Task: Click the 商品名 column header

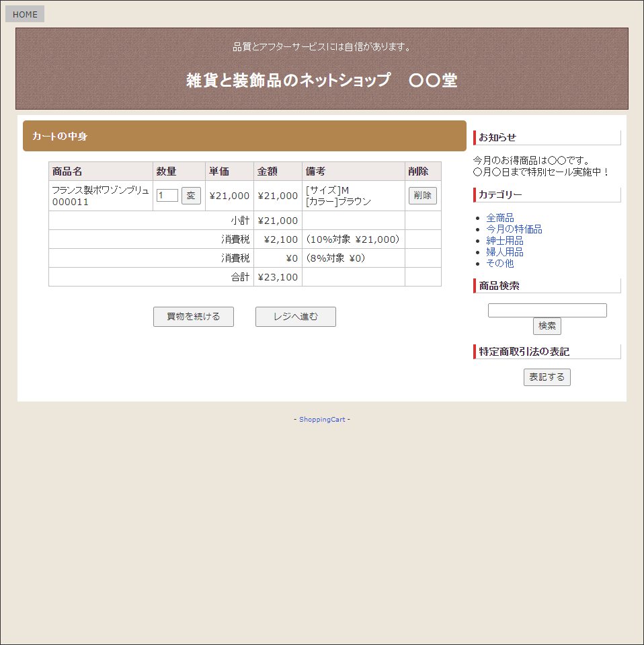Action: pyautogui.click(x=67, y=172)
